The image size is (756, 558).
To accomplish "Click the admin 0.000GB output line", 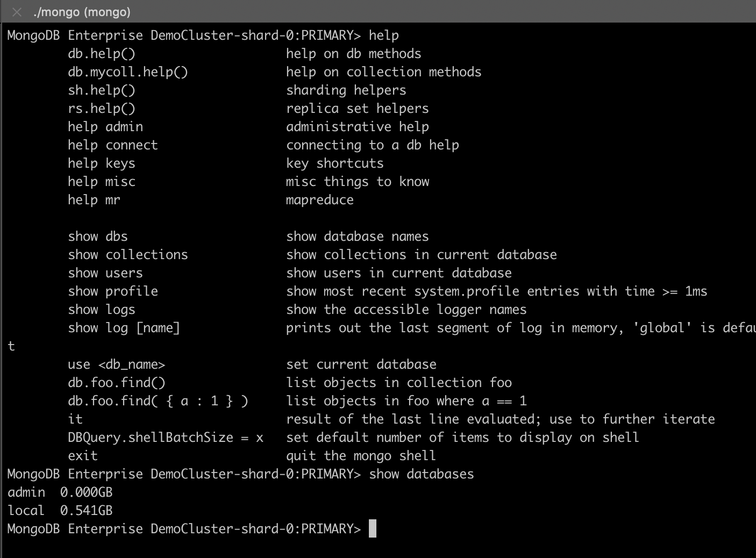I will (x=60, y=492).
